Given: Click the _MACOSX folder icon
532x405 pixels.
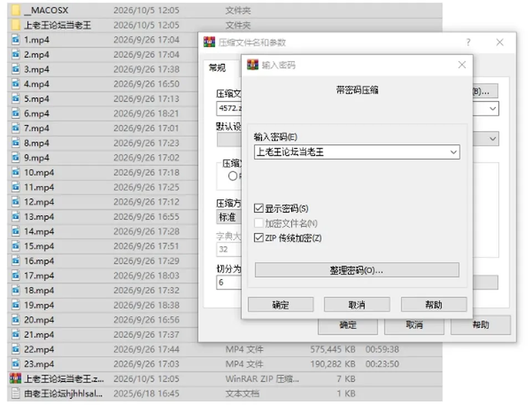Looking at the screenshot, I should point(16,10).
